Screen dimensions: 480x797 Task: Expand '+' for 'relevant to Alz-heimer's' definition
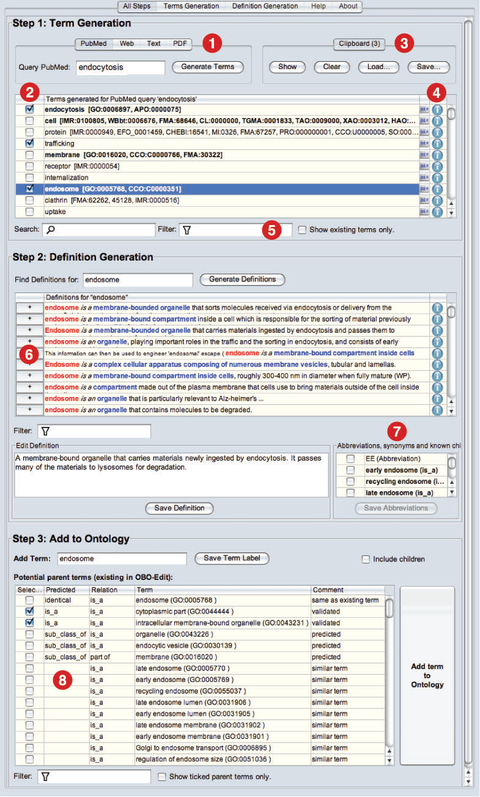coord(29,398)
